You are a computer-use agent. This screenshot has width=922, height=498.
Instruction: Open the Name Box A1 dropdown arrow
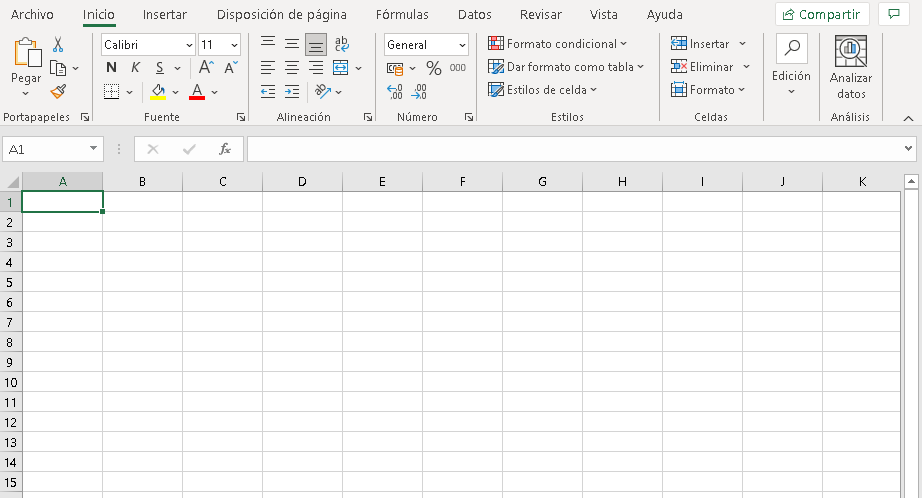click(93, 149)
